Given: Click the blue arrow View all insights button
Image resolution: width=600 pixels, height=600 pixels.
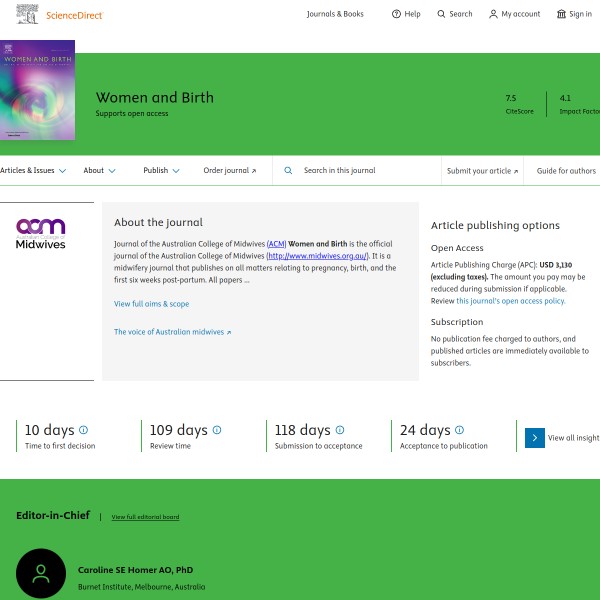Looking at the screenshot, I should click(x=535, y=438).
